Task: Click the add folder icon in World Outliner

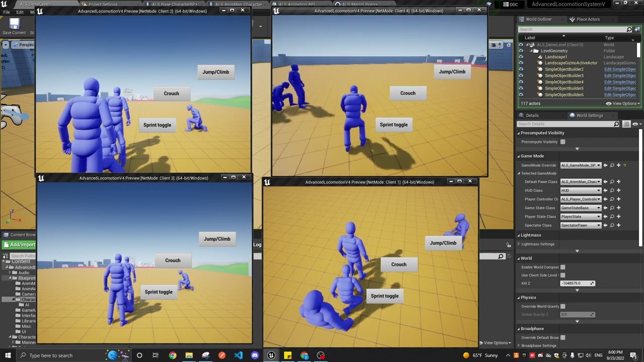Action: 637,30
